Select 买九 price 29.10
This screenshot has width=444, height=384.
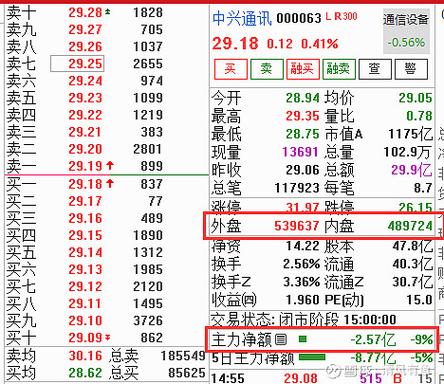tap(85, 321)
